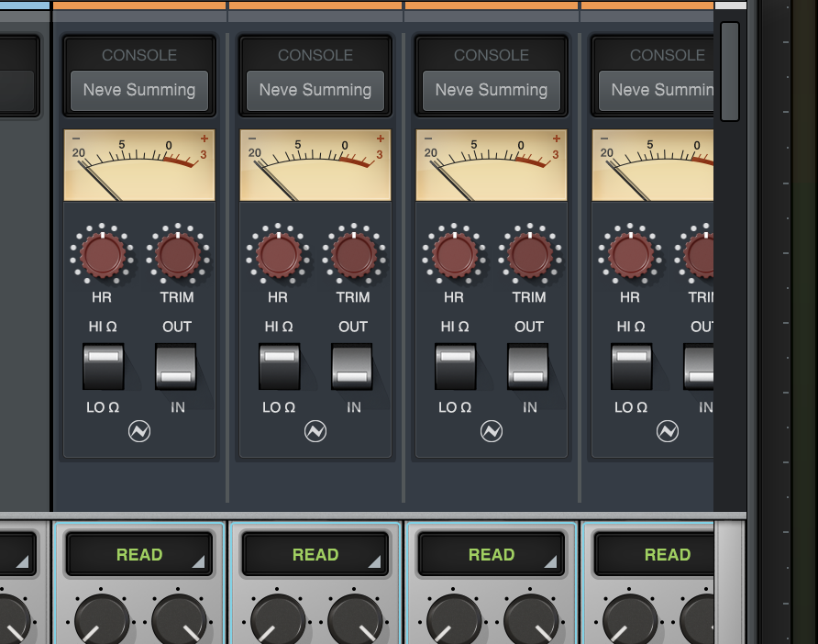Flip the OUT/IN switch on first strip

176,366
